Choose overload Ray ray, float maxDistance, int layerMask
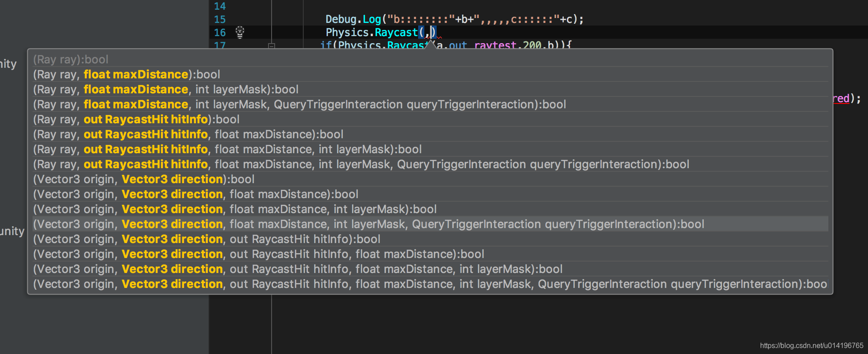Screen dimensions: 868x354 tap(430, 89)
